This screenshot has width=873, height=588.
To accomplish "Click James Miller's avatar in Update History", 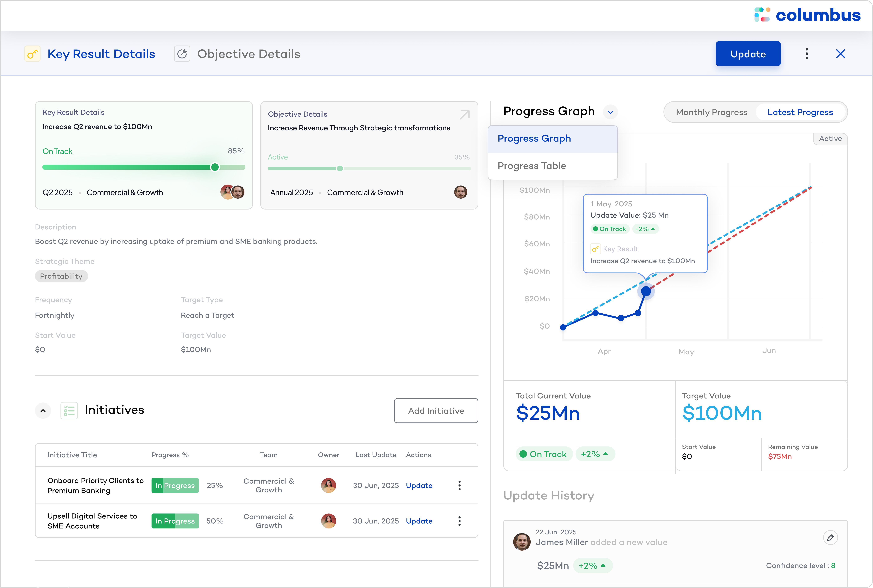I will point(522,542).
